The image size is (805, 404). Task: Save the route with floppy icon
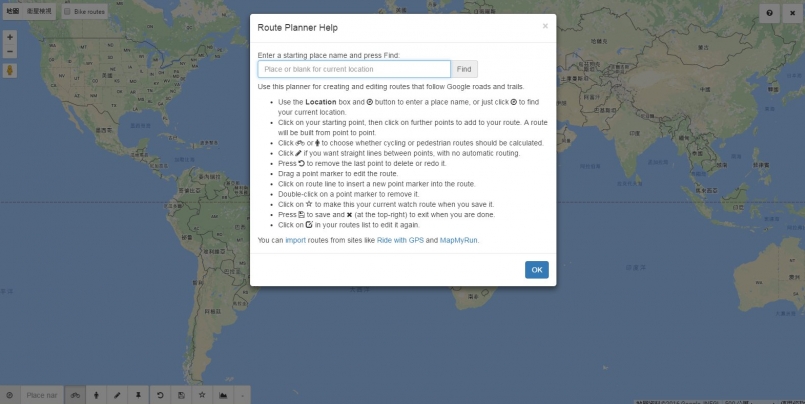pos(180,395)
